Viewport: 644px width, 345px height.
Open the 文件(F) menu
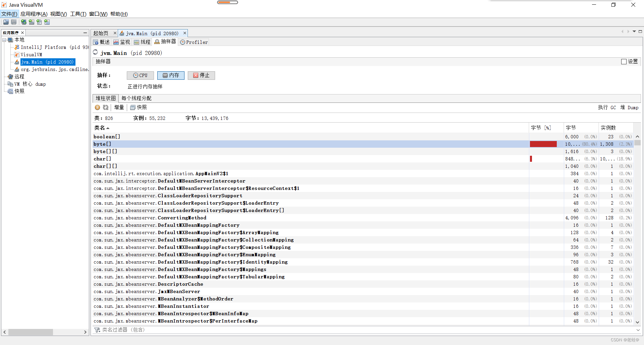pyautogui.click(x=9, y=14)
